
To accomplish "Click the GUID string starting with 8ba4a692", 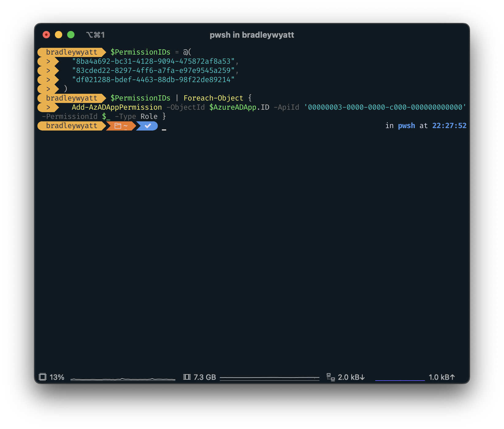I will pyautogui.click(x=153, y=61).
